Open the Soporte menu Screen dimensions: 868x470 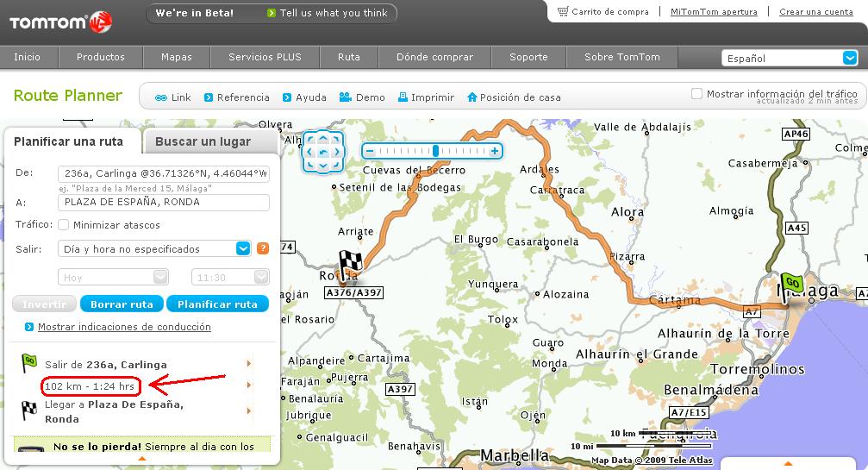point(528,57)
